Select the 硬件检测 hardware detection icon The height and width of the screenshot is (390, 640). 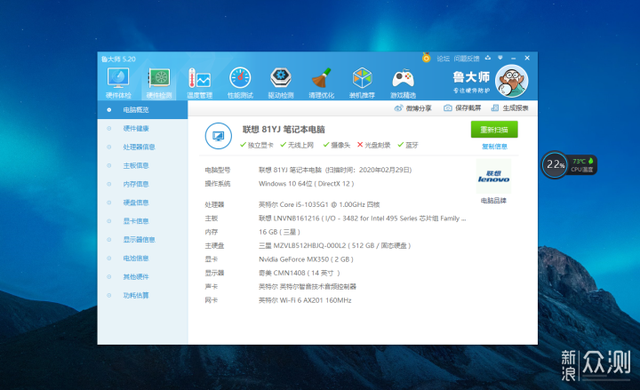tap(159, 83)
